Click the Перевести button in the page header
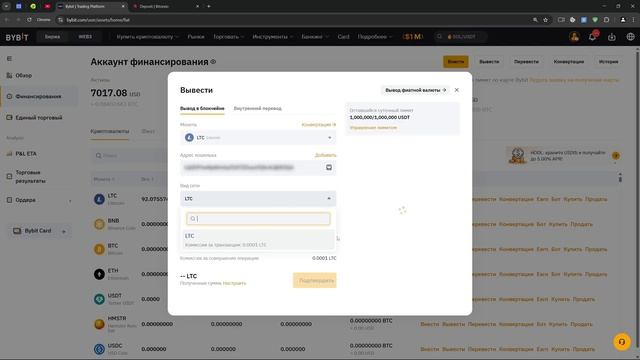This screenshot has height=360, width=640. pyautogui.click(x=526, y=62)
